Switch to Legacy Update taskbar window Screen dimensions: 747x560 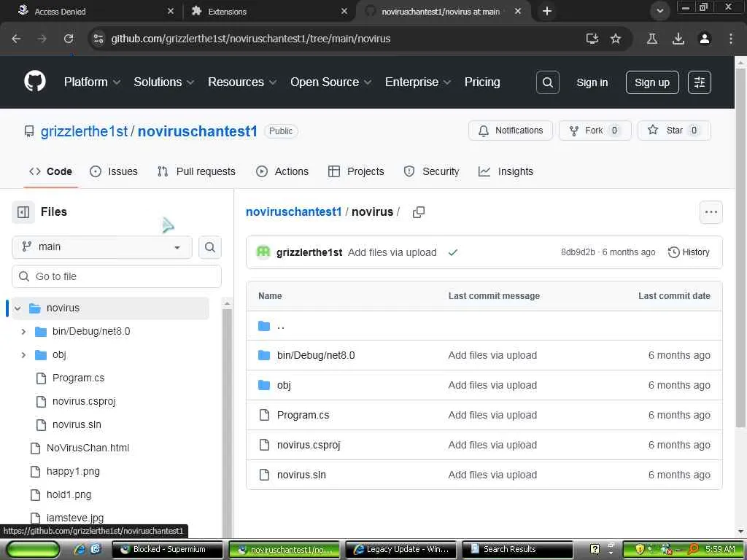pyautogui.click(x=401, y=550)
